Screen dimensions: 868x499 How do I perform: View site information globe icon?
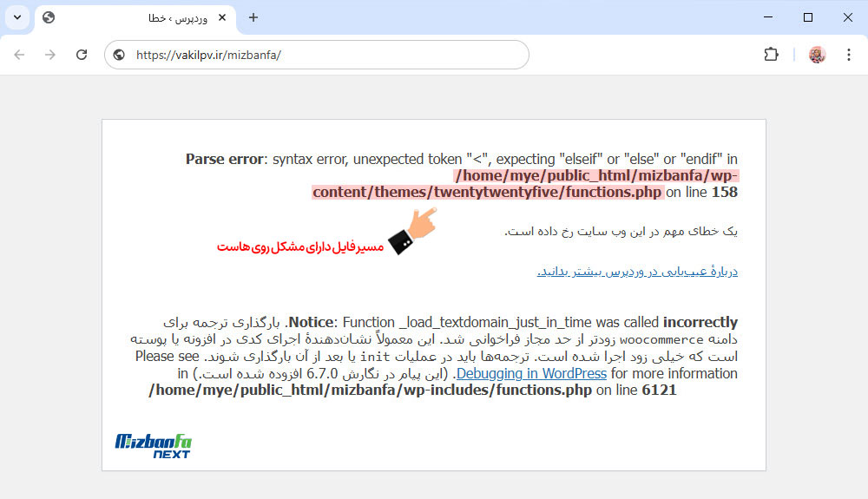[x=119, y=55]
